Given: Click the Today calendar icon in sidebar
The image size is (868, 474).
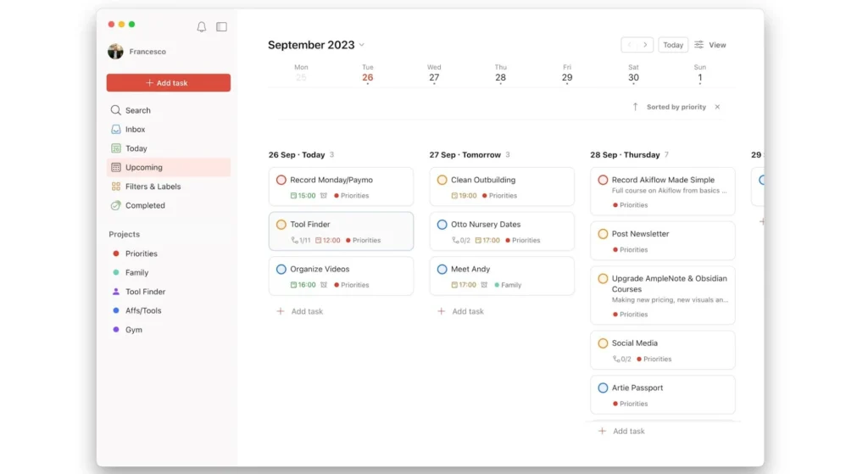Looking at the screenshot, I should [115, 148].
